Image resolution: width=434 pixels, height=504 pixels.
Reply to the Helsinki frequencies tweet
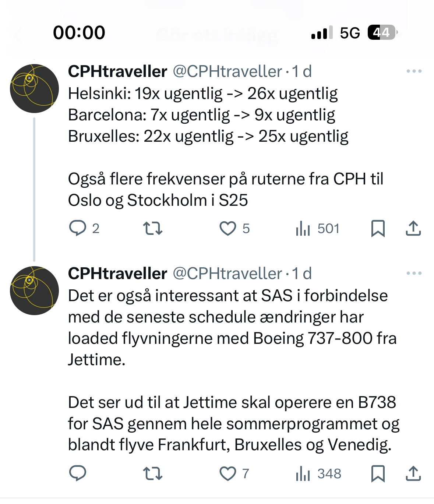click(x=78, y=229)
